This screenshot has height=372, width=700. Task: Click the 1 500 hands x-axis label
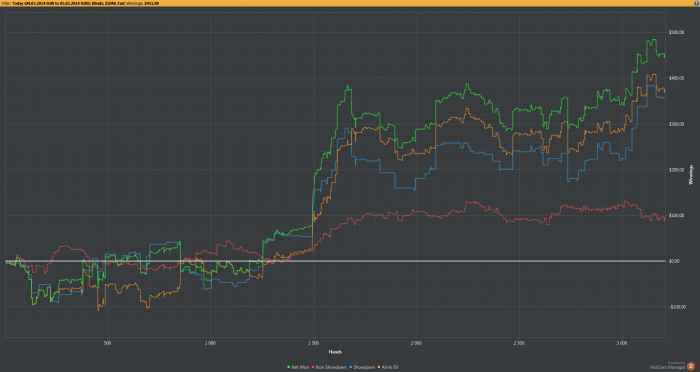(313, 343)
